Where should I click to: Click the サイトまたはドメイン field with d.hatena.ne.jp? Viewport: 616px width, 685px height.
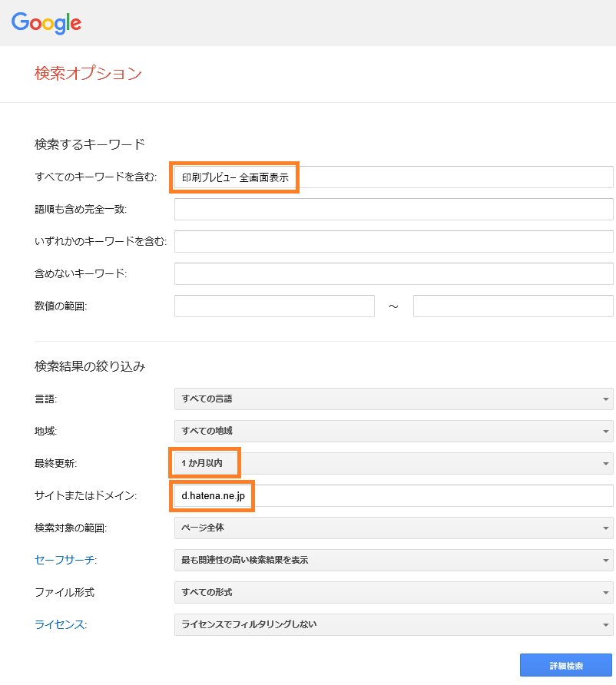click(x=393, y=496)
